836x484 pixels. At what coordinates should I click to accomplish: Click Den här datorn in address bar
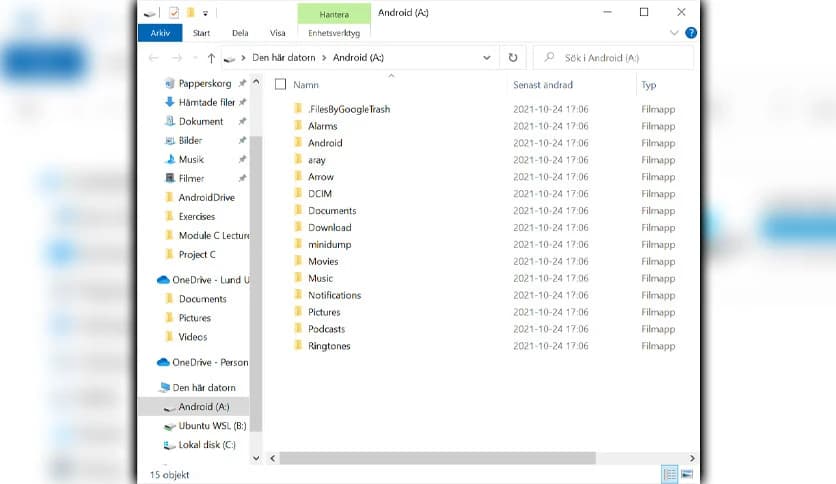[284, 58]
